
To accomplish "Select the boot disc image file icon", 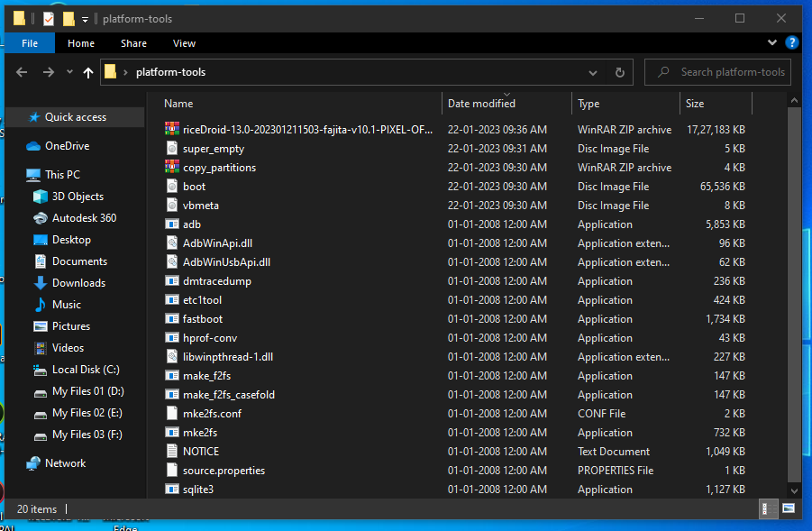I will (173, 187).
